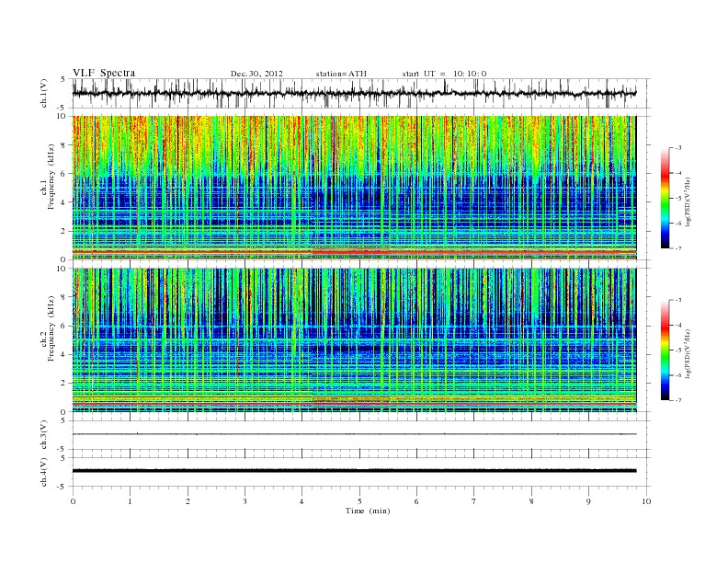
Task: Click the "ch.1 Frequency (kHz)" axis label
Action: coord(48,177)
